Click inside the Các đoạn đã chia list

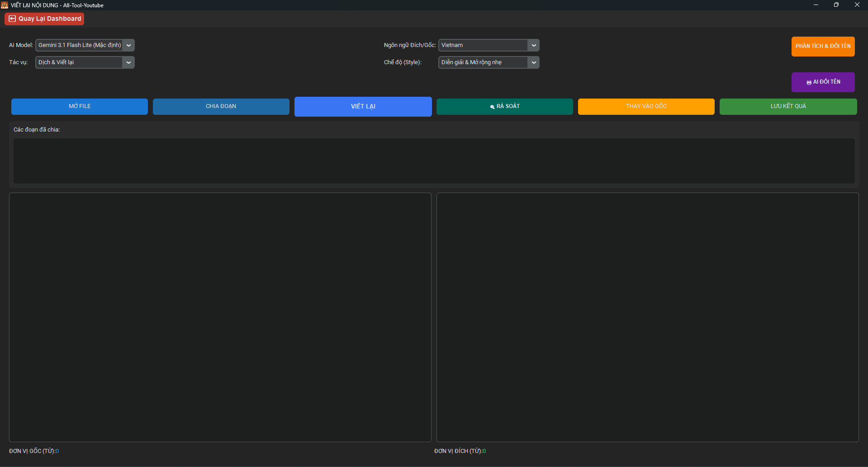(x=434, y=160)
